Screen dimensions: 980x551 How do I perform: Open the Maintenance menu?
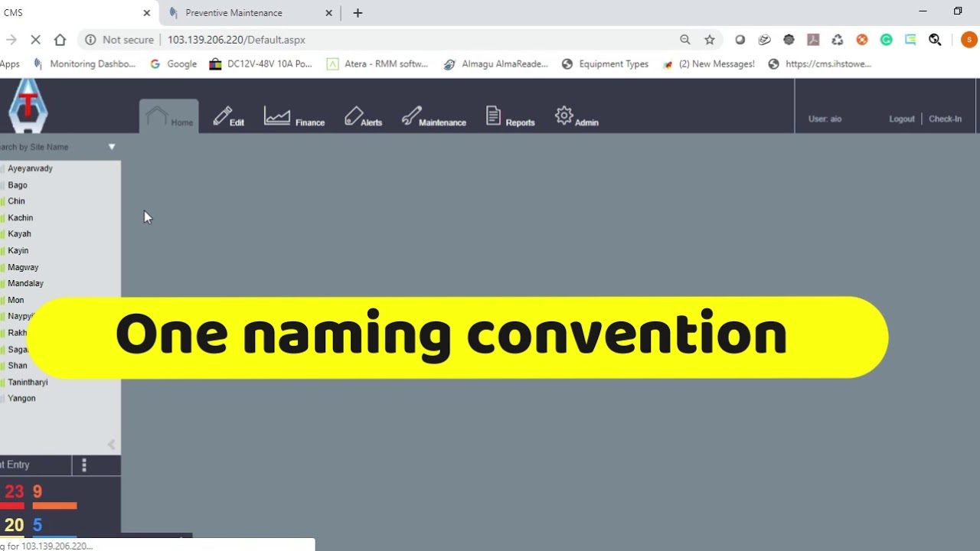(433, 117)
